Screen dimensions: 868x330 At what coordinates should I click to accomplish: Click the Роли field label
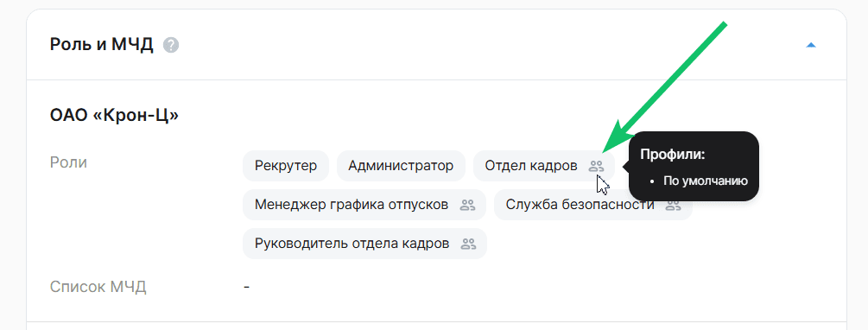pos(68,163)
